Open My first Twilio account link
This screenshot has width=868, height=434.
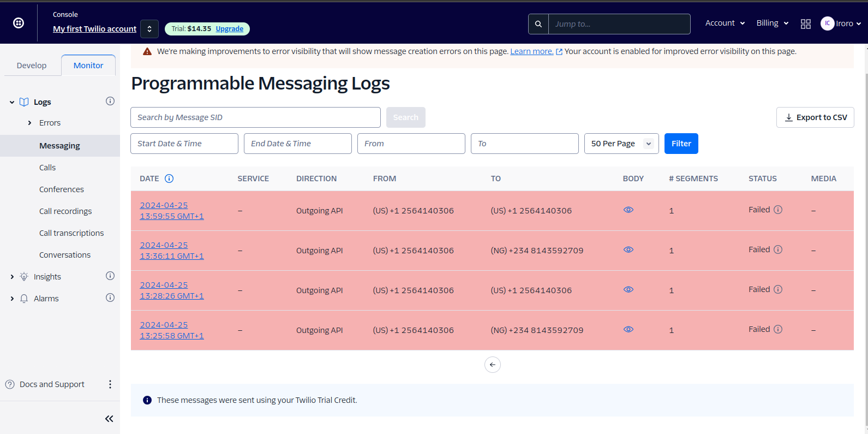pos(95,29)
